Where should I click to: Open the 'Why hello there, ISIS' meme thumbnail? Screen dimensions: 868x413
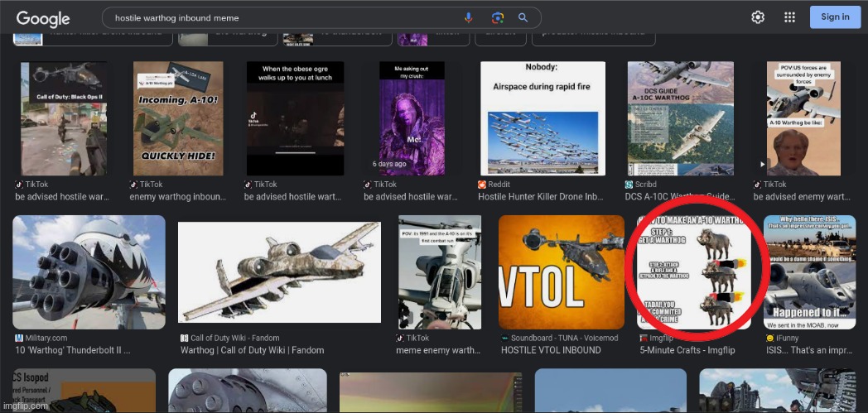coord(809,272)
